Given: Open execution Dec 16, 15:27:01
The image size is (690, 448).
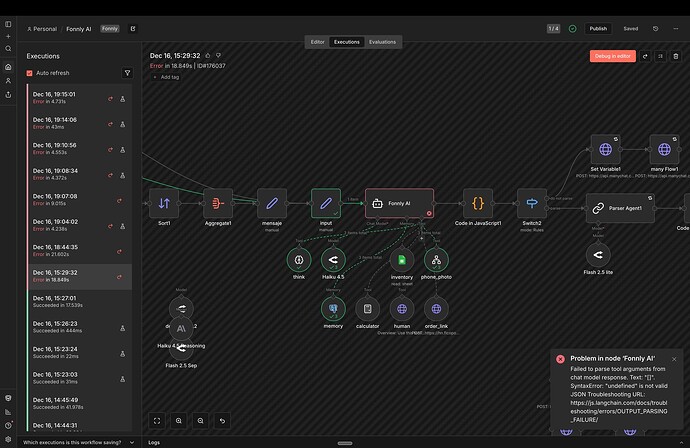Looking at the screenshot, I should pyautogui.click(x=80, y=301).
